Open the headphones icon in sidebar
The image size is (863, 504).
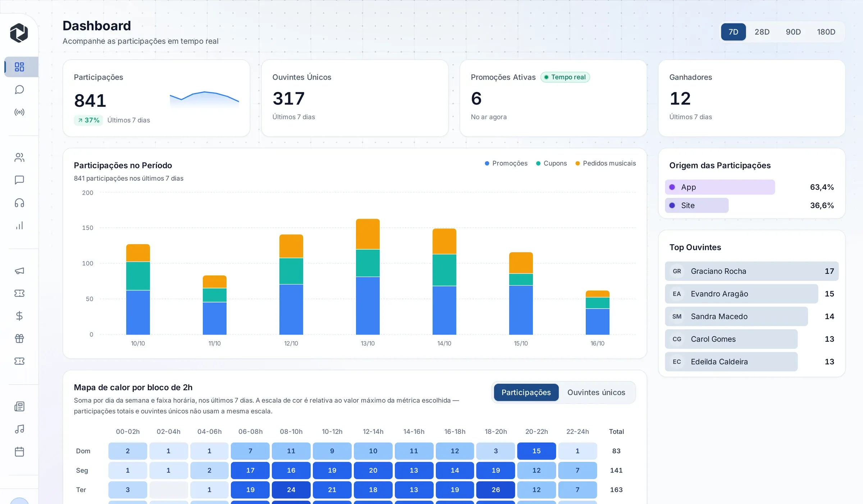[19, 203]
